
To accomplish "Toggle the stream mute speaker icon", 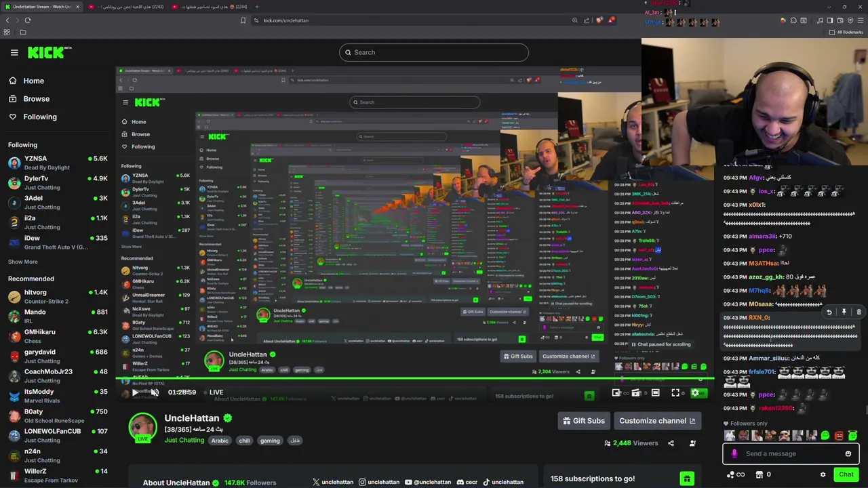I will [x=155, y=392].
